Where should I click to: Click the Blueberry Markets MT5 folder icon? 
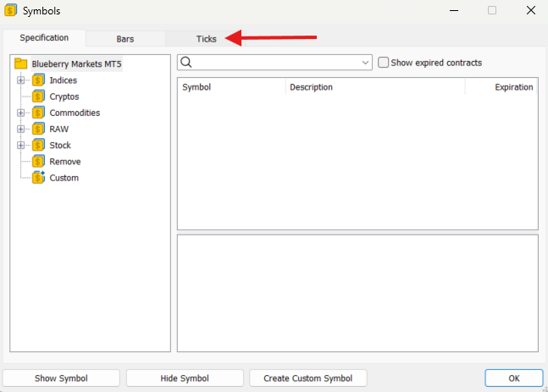click(21, 63)
